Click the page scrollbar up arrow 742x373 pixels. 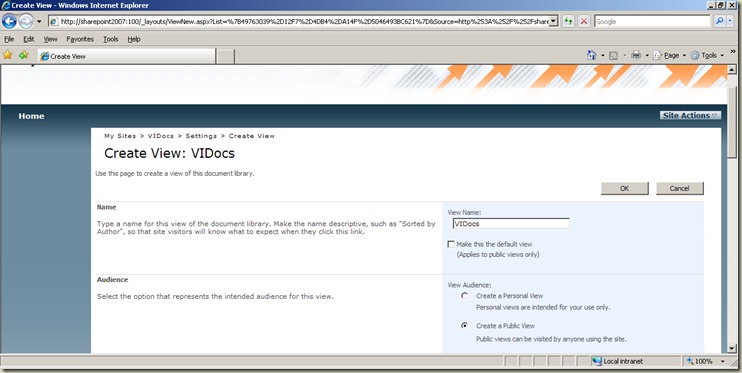pyautogui.click(x=732, y=70)
